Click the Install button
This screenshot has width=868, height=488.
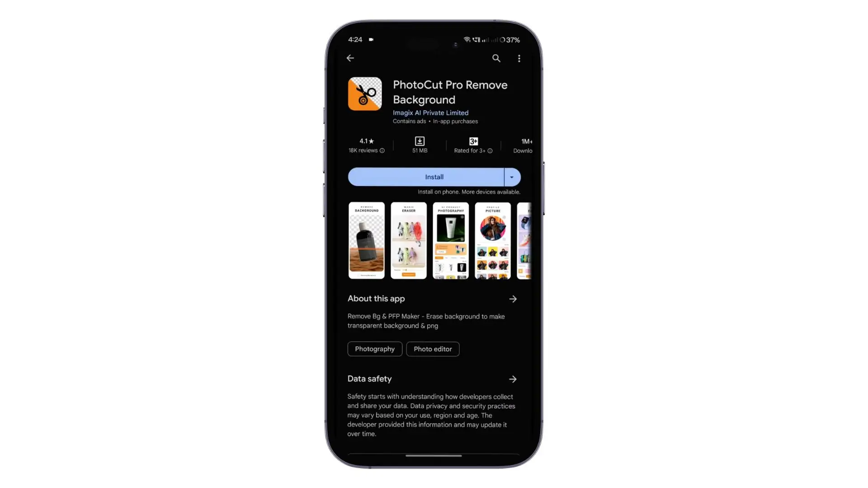[434, 176]
